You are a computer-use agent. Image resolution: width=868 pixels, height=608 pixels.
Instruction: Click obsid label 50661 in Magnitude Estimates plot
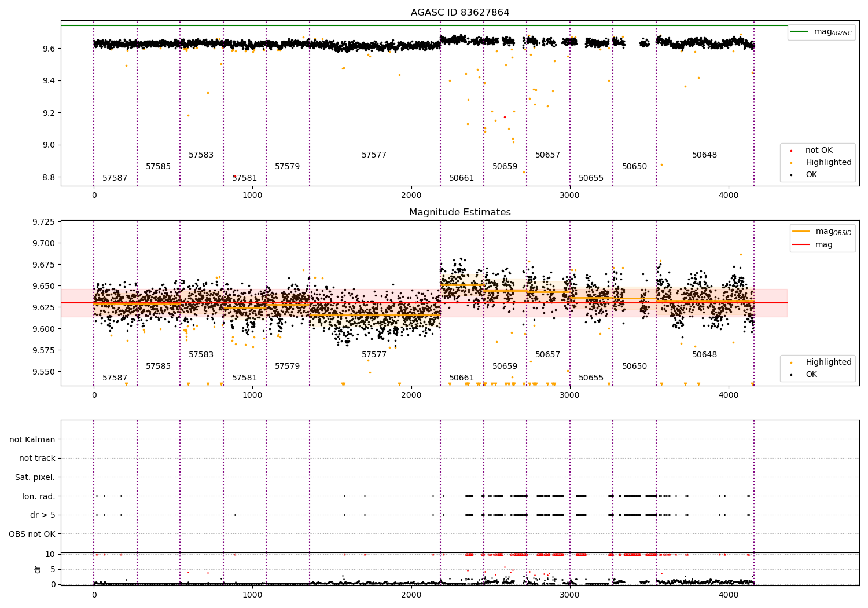pyautogui.click(x=461, y=378)
